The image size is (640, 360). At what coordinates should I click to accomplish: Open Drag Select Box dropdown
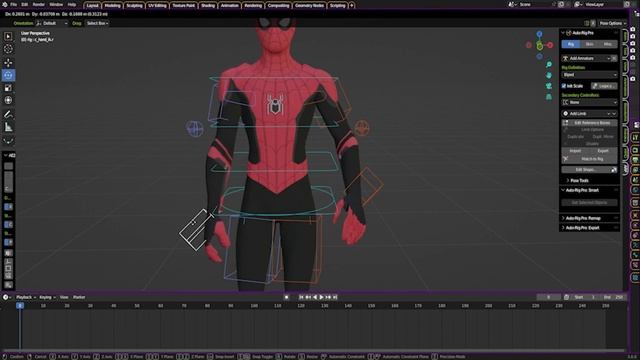(97, 23)
